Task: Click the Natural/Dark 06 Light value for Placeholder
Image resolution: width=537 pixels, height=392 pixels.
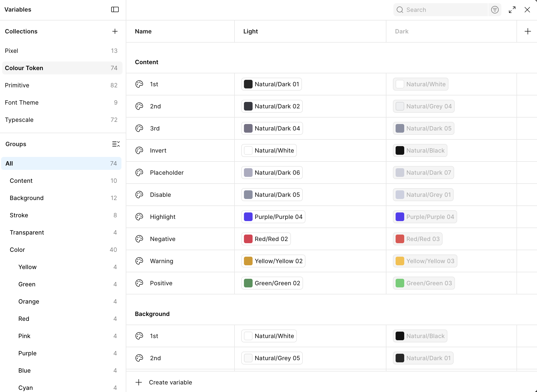Action: (272, 173)
